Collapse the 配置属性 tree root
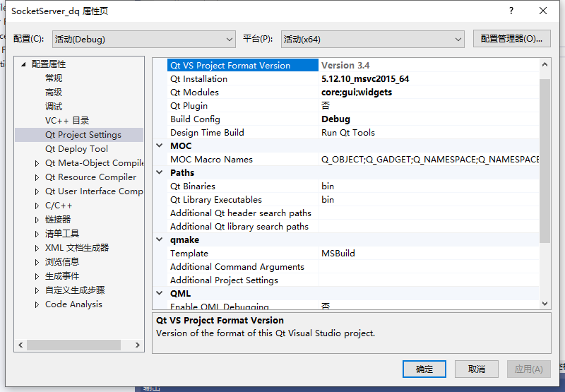The image size is (565, 392). tap(24, 64)
